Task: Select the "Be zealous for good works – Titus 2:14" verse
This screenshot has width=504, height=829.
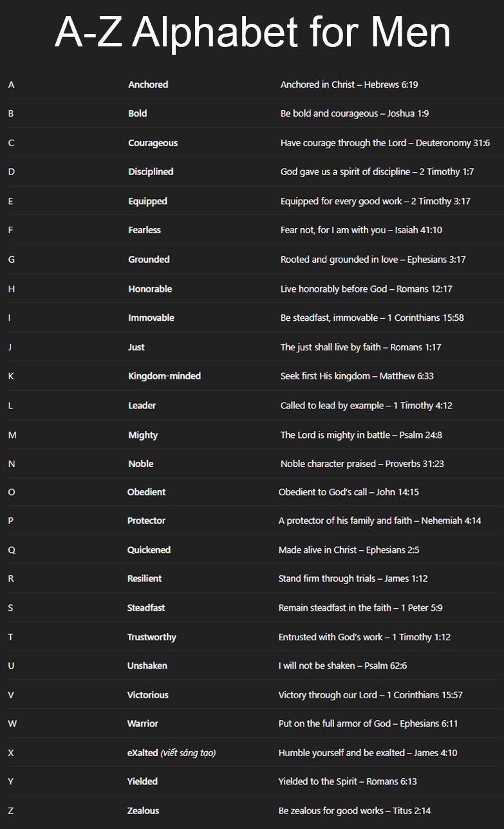Action: coord(355,811)
